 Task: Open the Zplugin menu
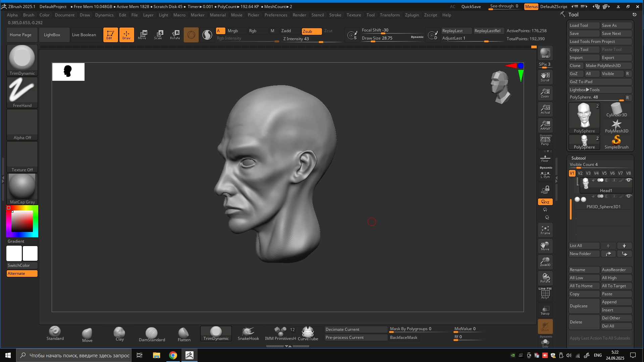pos(412,15)
